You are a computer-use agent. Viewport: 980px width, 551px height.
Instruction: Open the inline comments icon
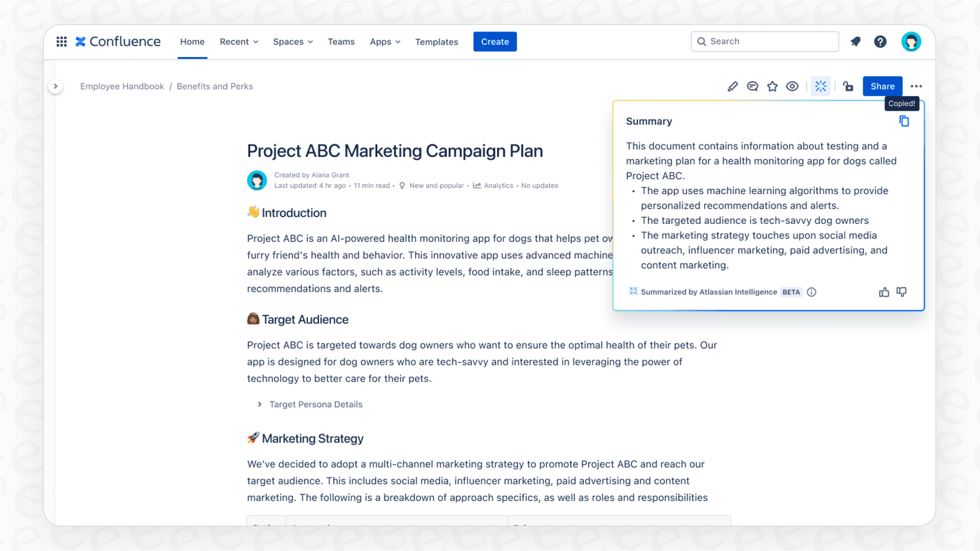tap(752, 86)
